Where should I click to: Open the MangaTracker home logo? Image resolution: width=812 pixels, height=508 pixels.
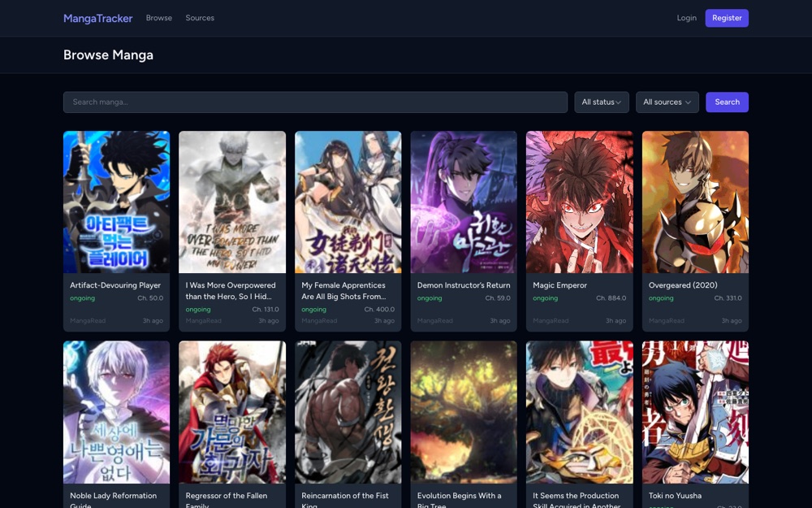point(98,18)
